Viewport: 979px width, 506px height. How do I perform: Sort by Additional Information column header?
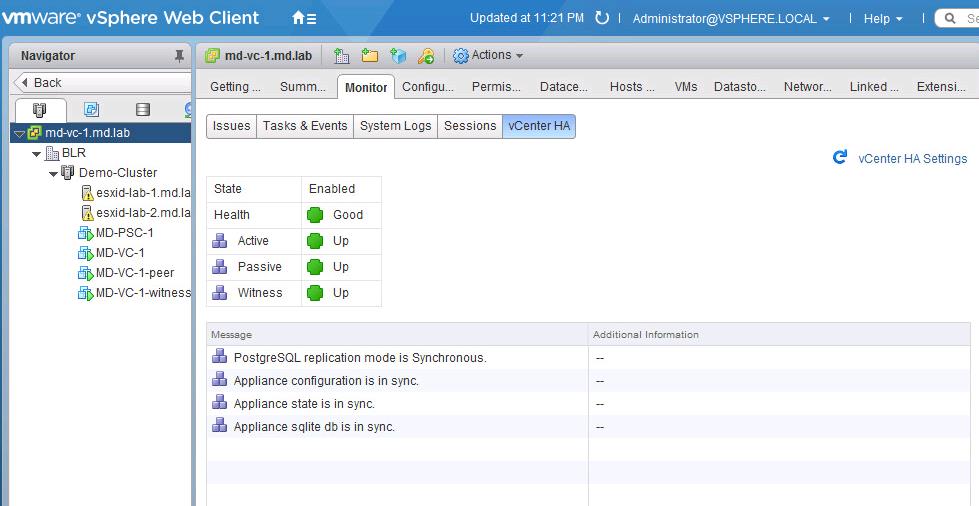(x=779, y=335)
